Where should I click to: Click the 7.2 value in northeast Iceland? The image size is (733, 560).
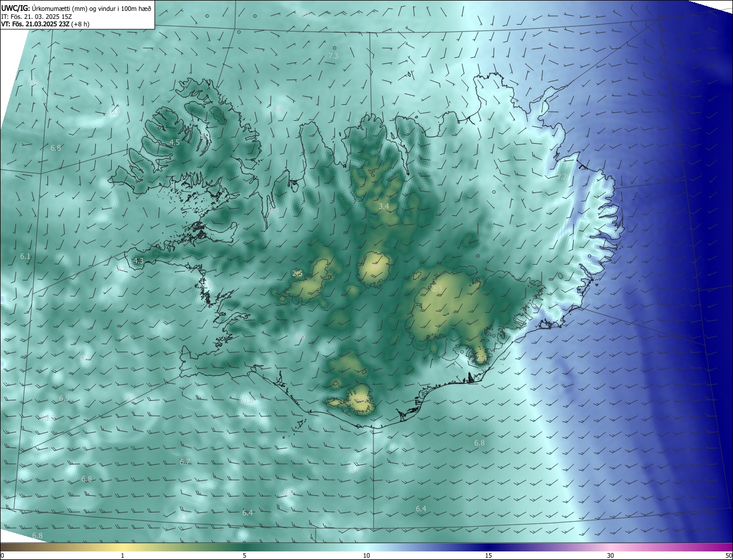click(x=561, y=178)
